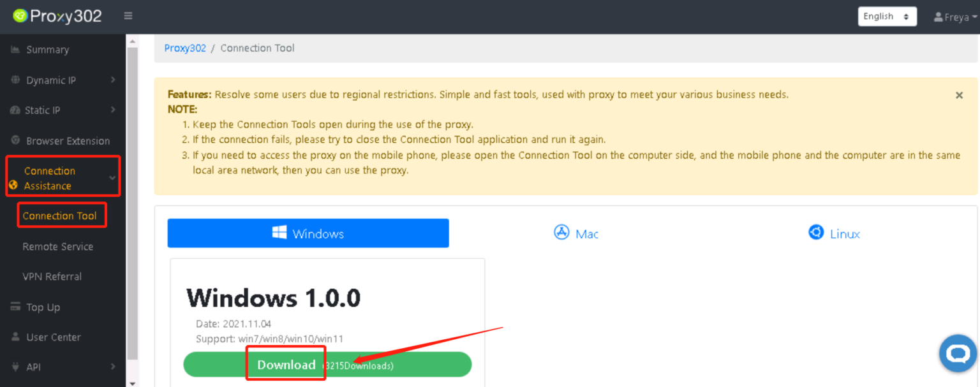This screenshot has width=980, height=387.
Task: Click the Summary chart icon in sidebar
Action: (15, 50)
